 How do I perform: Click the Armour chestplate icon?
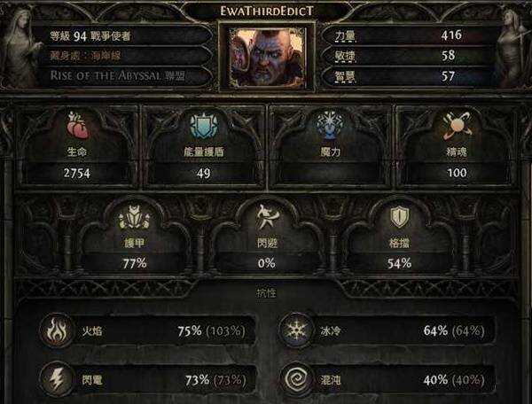[x=134, y=217]
